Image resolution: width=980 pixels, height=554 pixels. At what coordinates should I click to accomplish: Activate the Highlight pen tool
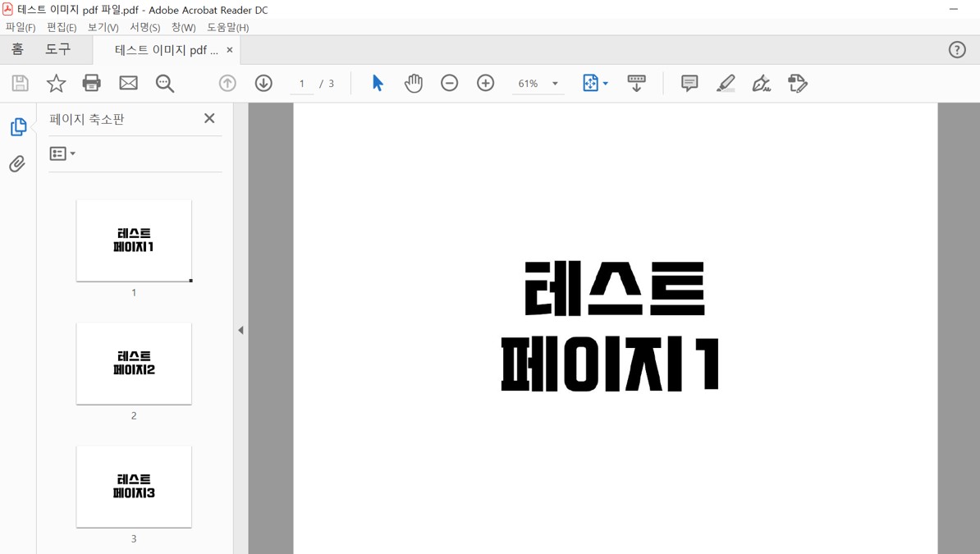click(726, 83)
